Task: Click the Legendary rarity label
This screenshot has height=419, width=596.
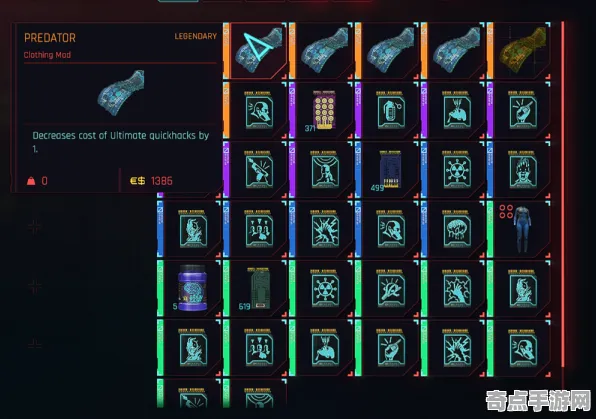Action: 195,36
